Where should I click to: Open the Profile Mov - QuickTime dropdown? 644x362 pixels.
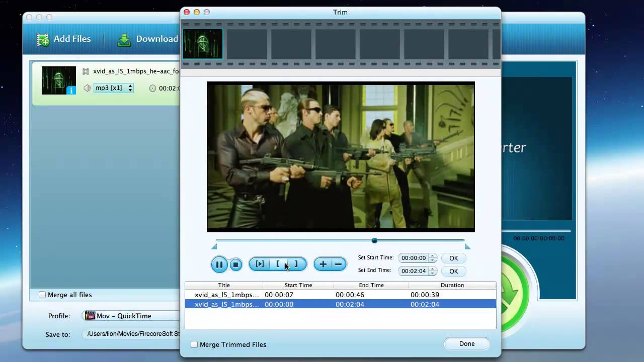point(132,316)
